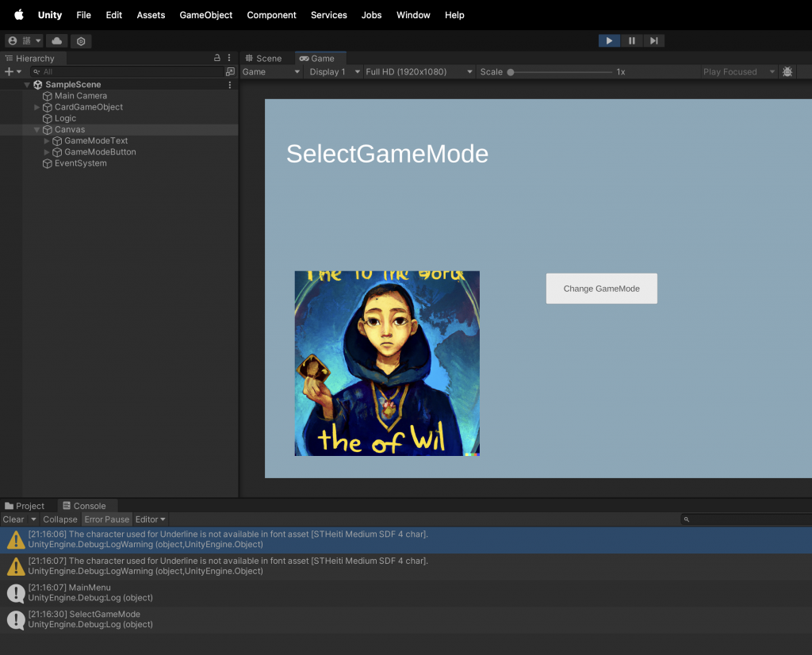Open the File menu
812x655 pixels.
83,15
